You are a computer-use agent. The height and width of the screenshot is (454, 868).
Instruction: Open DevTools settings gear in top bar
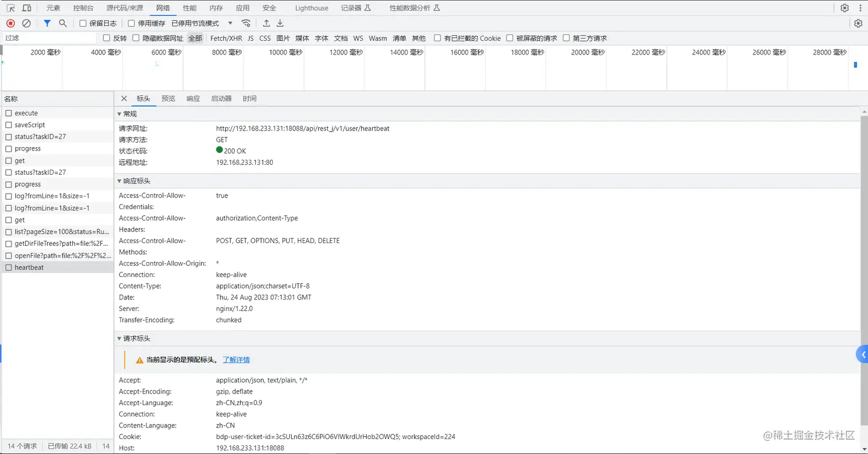pos(844,8)
